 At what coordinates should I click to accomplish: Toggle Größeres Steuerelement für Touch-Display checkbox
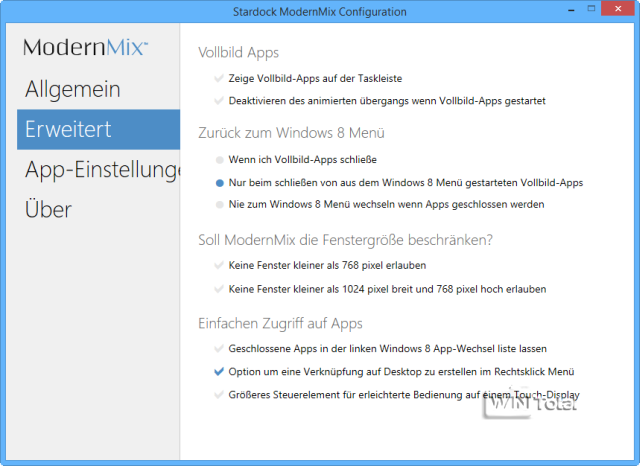(x=219, y=395)
